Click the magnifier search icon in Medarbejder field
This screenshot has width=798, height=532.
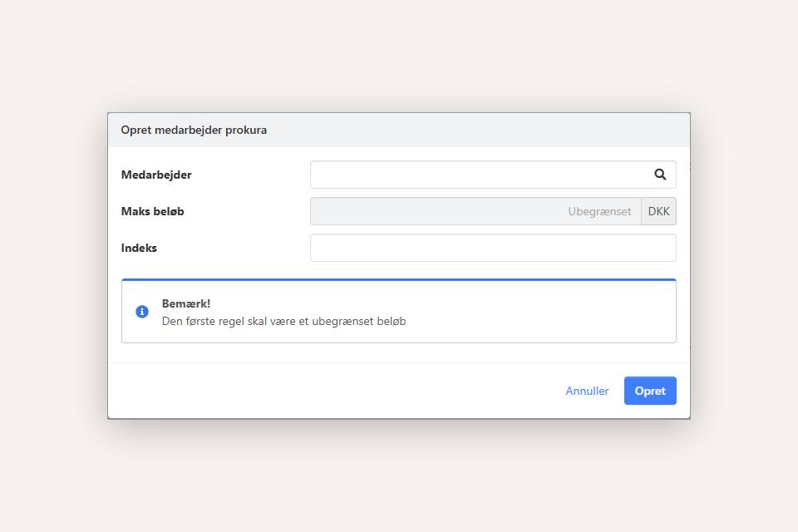(x=660, y=175)
